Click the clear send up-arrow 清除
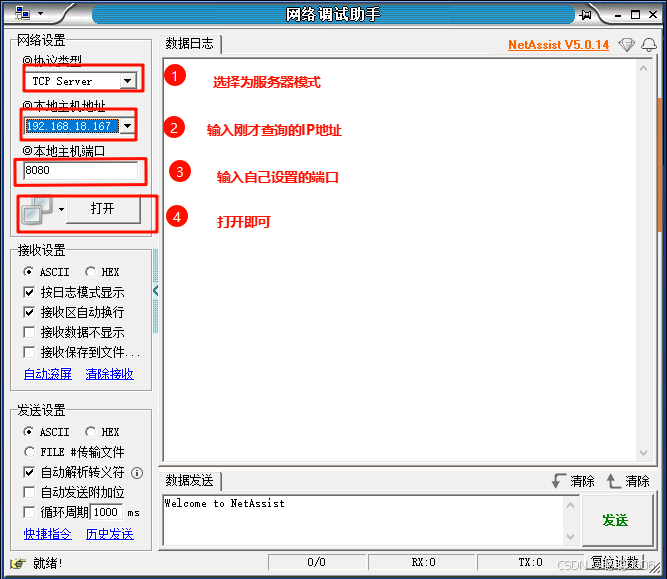 point(628,481)
